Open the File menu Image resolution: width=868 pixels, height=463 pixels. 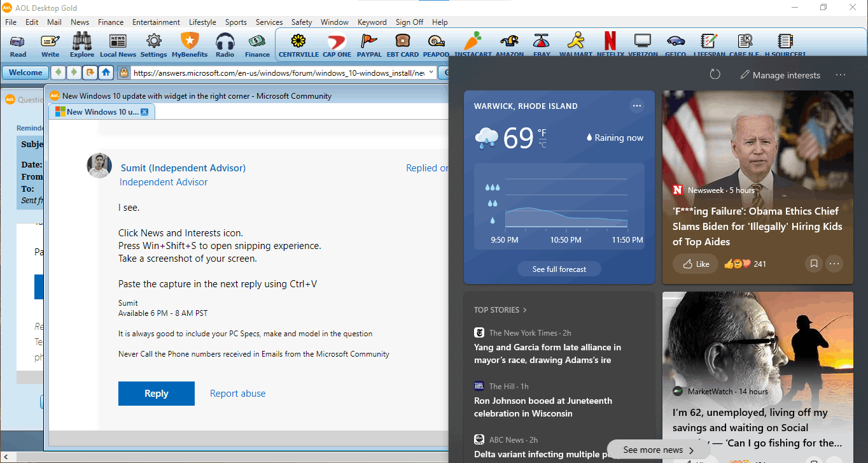11,22
